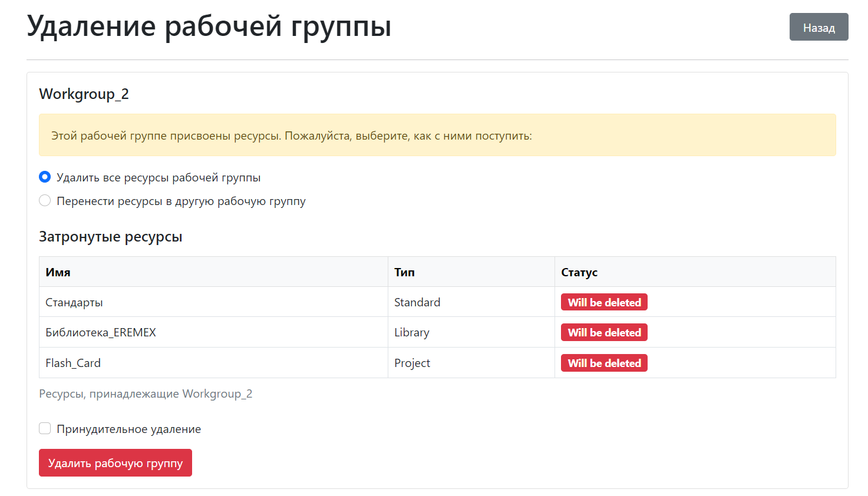Click the Имя column header
Screen dimensions: 868x496
pyautogui.click(x=57, y=272)
